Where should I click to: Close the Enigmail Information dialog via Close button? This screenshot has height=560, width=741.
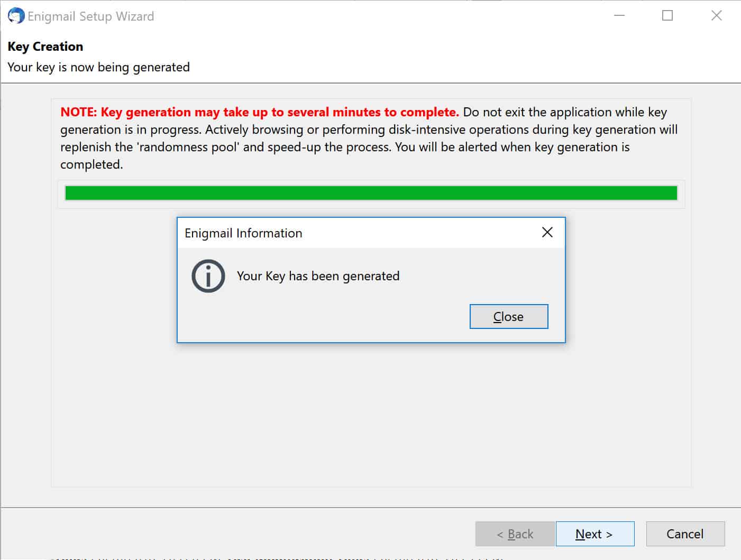[508, 316]
